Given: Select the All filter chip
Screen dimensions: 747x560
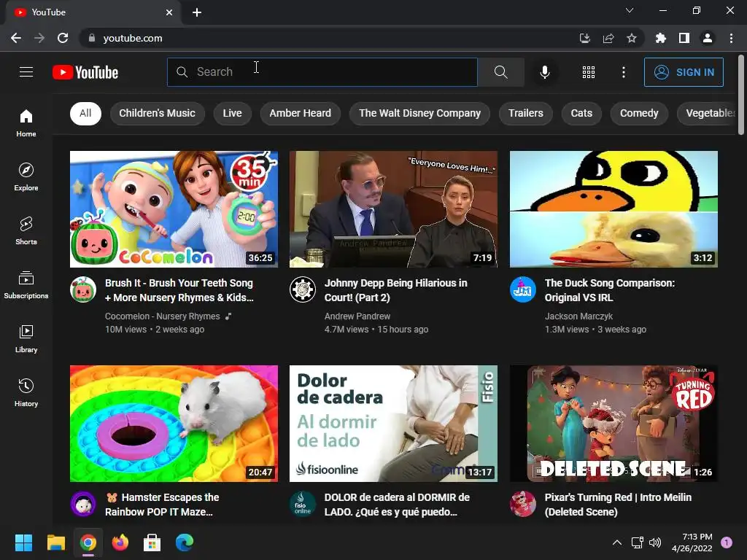Looking at the screenshot, I should pos(86,113).
